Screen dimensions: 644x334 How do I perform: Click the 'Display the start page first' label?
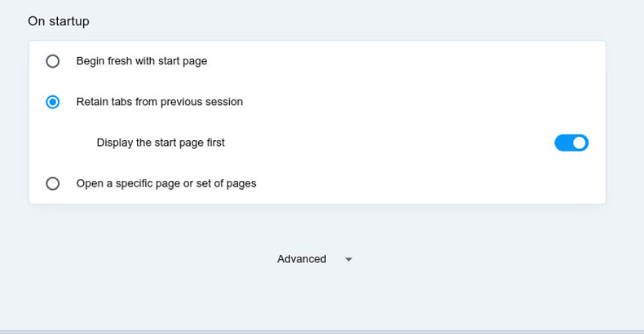click(161, 143)
